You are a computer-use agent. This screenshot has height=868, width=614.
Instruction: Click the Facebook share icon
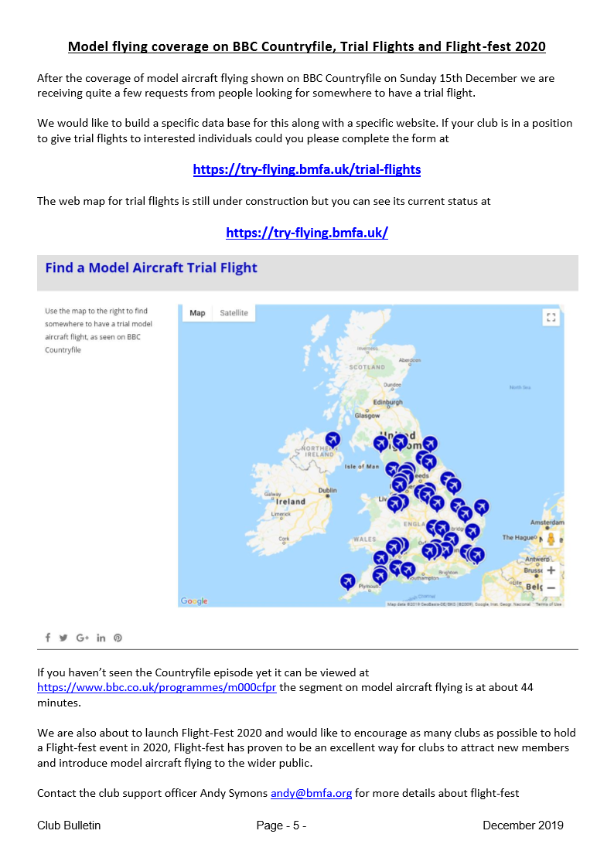(x=47, y=638)
